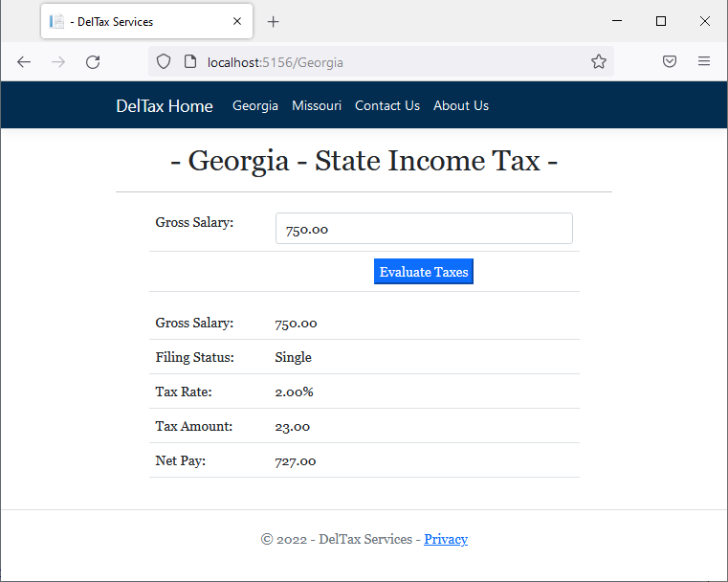The width and height of the screenshot is (728, 582).
Task: Click the Gross Salary form label
Action: [x=194, y=222]
